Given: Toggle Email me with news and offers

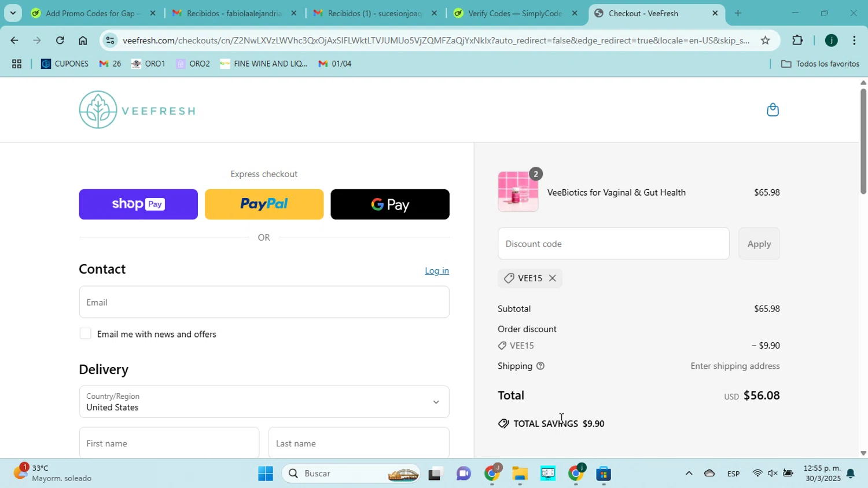Looking at the screenshot, I should click(85, 334).
